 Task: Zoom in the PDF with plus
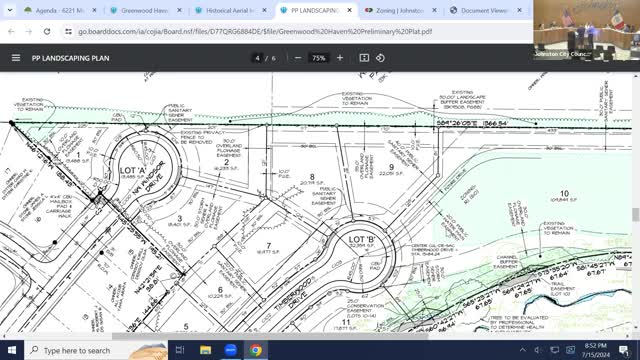(340, 58)
